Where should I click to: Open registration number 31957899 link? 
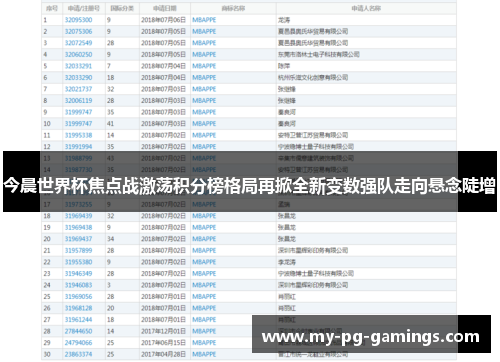click(78, 251)
